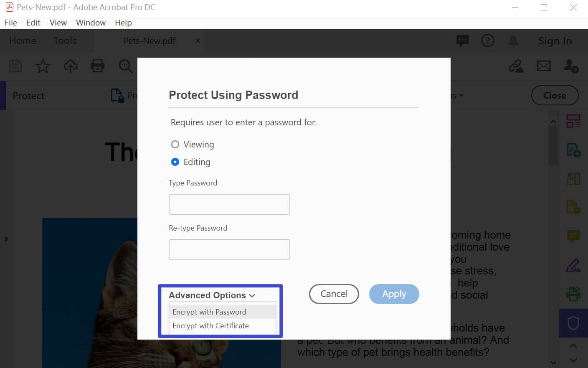This screenshot has width=588, height=368.
Task: Click the Re-type Password field
Action: (x=229, y=249)
